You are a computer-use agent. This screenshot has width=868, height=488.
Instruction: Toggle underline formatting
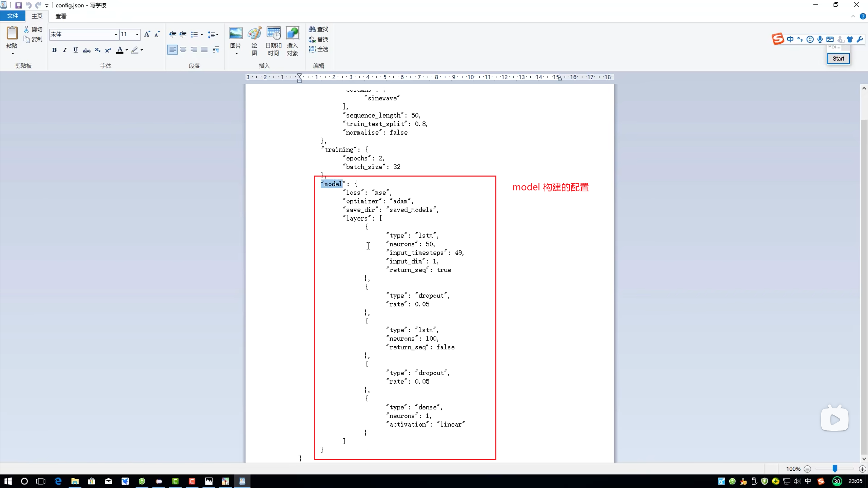point(76,50)
